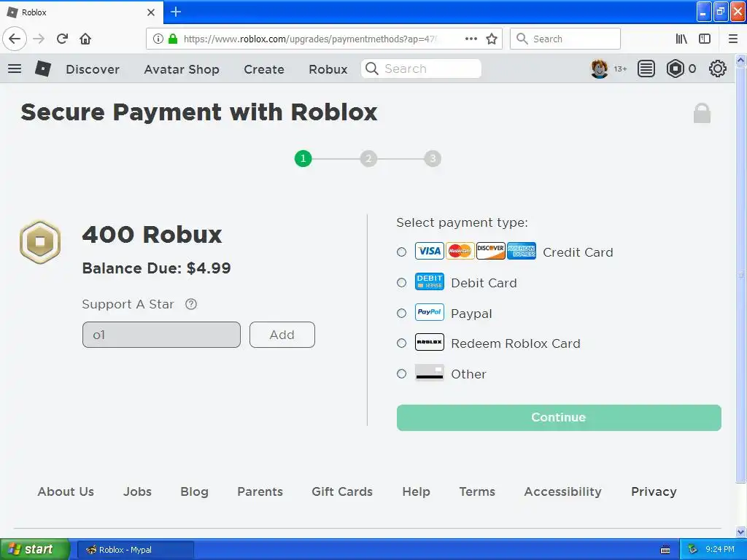Viewport: 747px width, 560px height.
Task: Select the Debit Card radio button
Action: click(x=402, y=282)
